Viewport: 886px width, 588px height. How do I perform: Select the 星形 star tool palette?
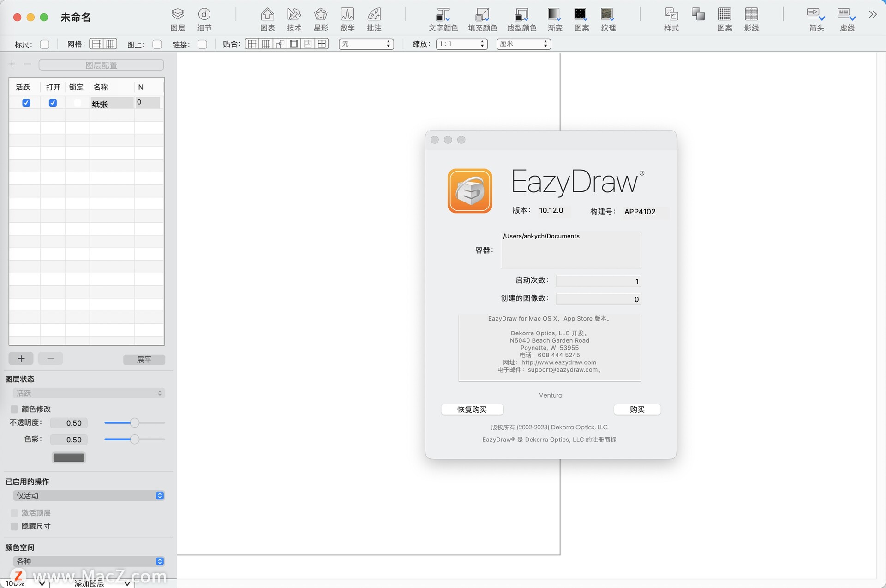pos(321,19)
